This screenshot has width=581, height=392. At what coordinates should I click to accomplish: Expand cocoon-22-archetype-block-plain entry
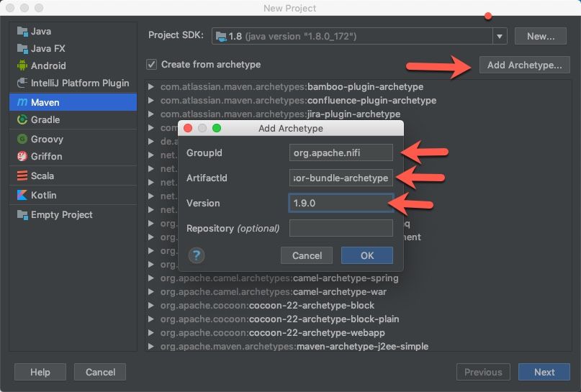click(150, 319)
